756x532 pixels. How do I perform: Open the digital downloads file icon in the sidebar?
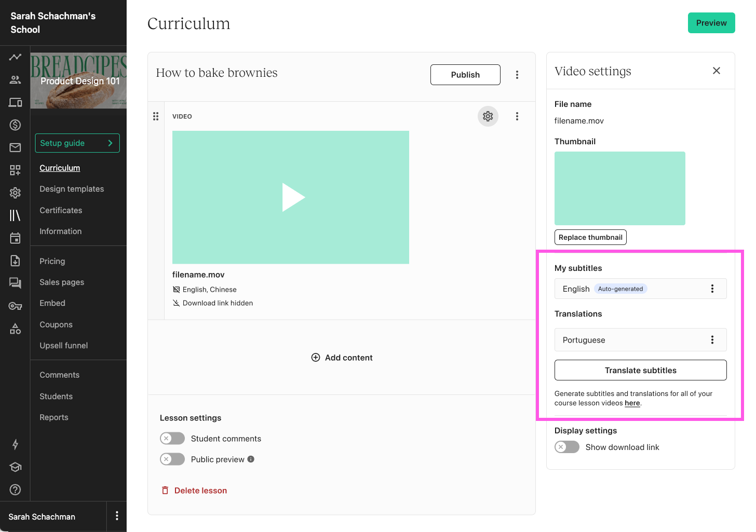(15, 261)
